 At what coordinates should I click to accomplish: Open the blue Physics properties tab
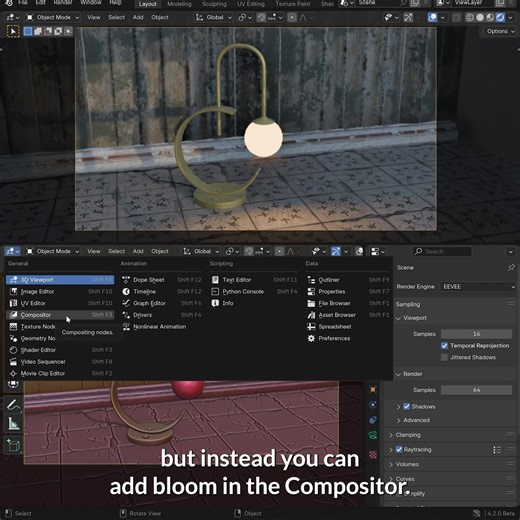pos(373,405)
